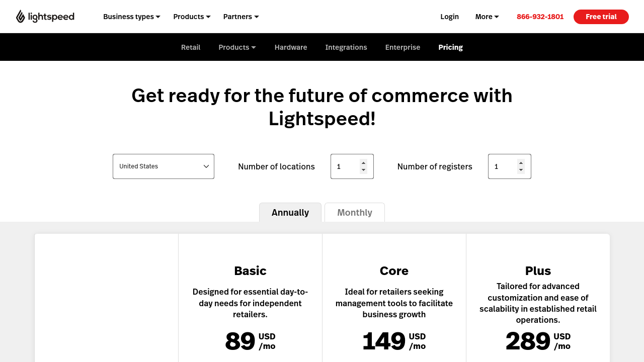
Task: Expand the Partners menu
Action: point(241,17)
